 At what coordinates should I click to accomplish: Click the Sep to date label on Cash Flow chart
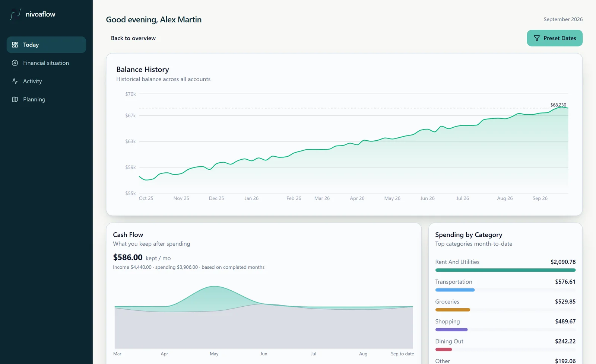point(402,354)
